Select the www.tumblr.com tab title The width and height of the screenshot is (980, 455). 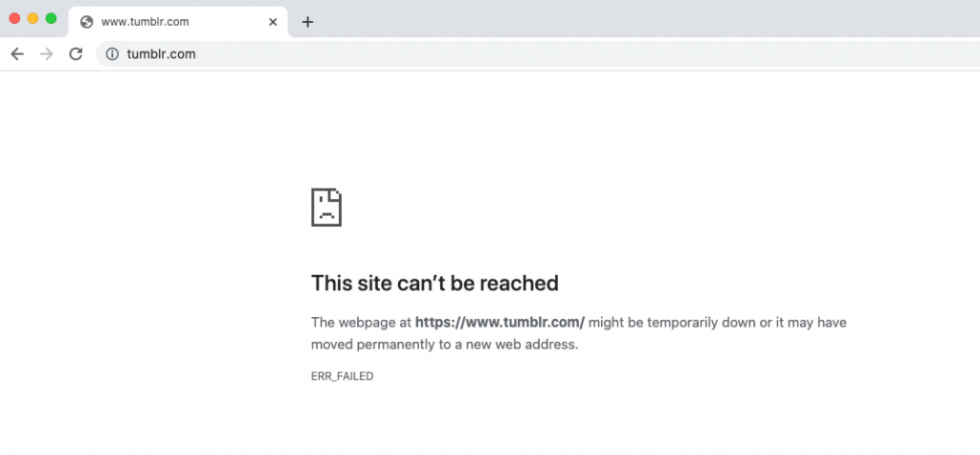pyautogui.click(x=145, y=22)
